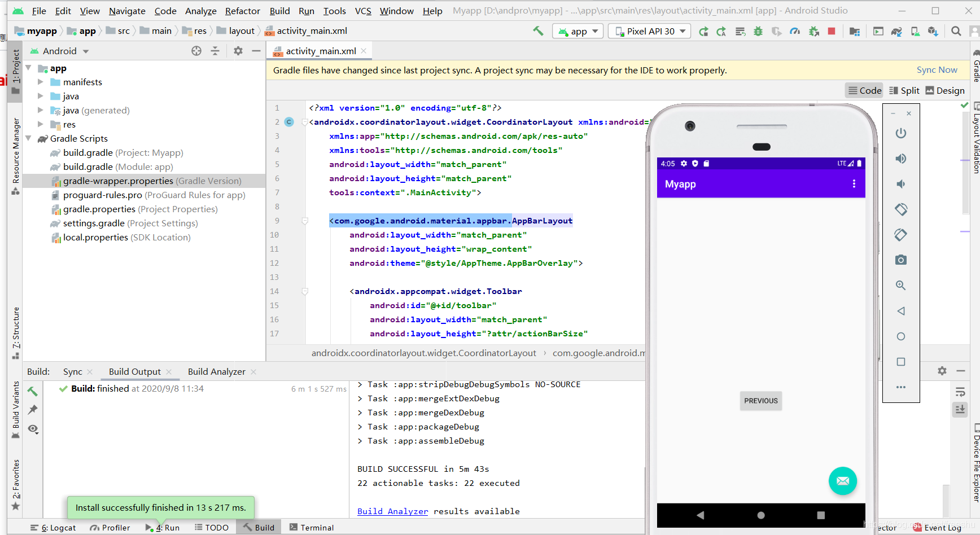Switch to the Build Analyzer tab

pos(217,371)
